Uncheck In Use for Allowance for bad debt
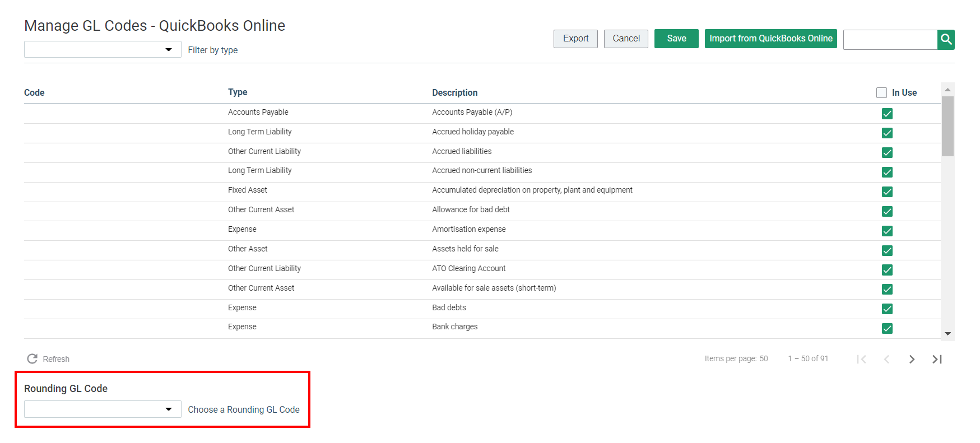 click(887, 211)
